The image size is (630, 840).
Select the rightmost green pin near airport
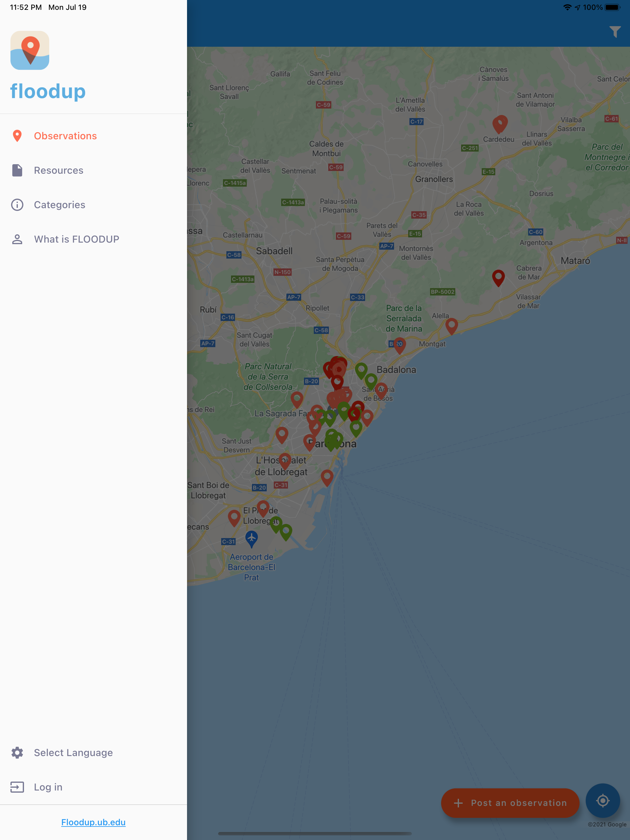(x=286, y=532)
